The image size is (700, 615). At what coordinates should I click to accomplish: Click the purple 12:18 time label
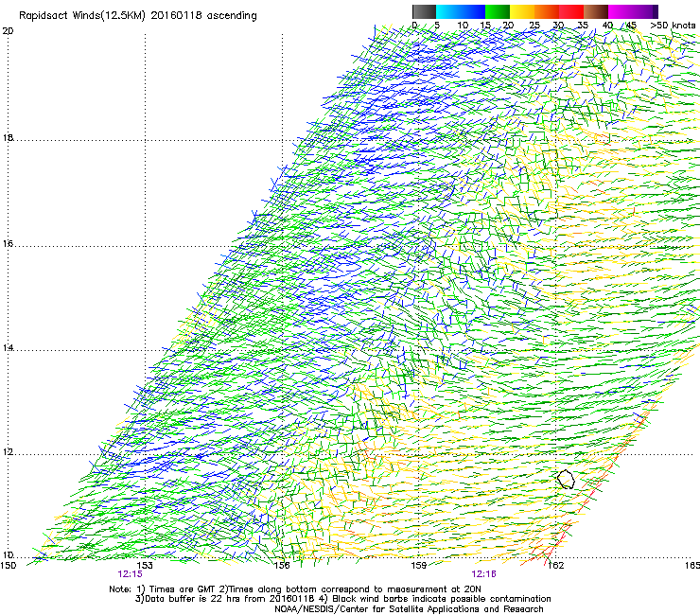(x=484, y=574)
